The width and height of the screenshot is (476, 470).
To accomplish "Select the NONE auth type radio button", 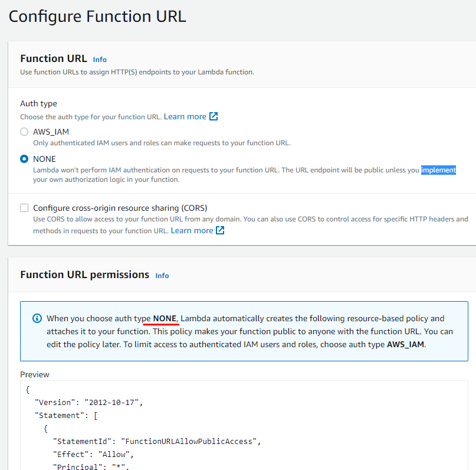I will (x=24, y=159).
